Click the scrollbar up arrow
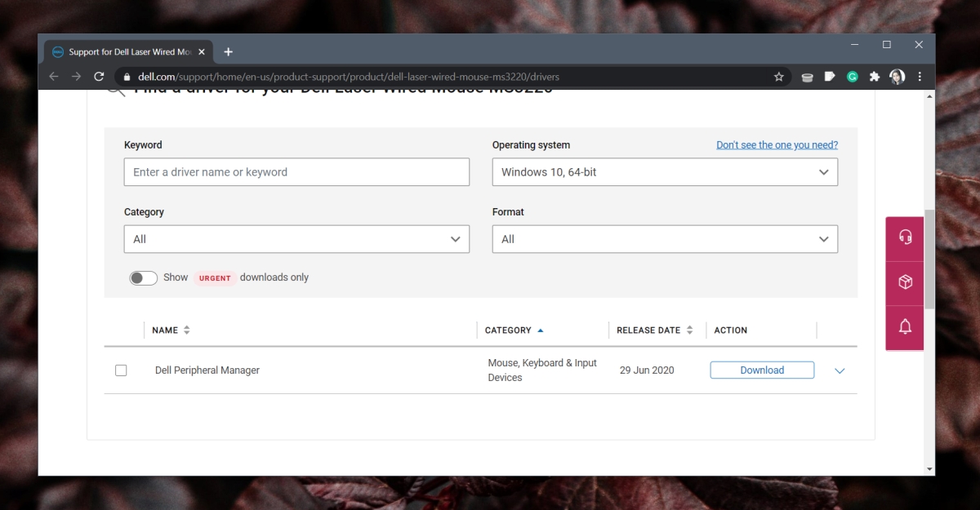This screenshot has height=510, width=980. coord(929,96)
